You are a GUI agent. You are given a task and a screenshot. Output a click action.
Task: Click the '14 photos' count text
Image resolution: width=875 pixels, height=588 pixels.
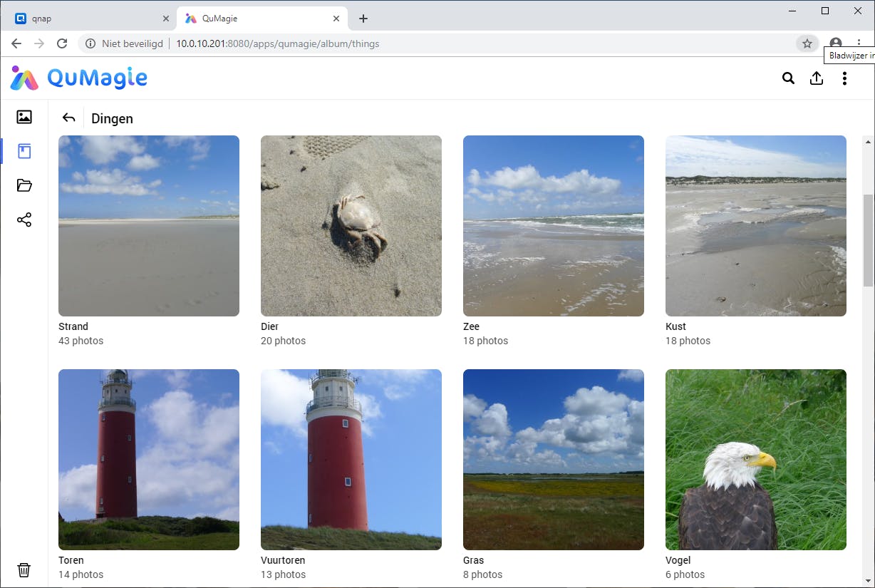coord(81,574)
